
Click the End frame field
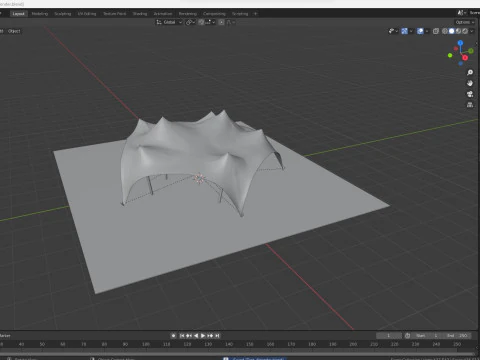458,335
